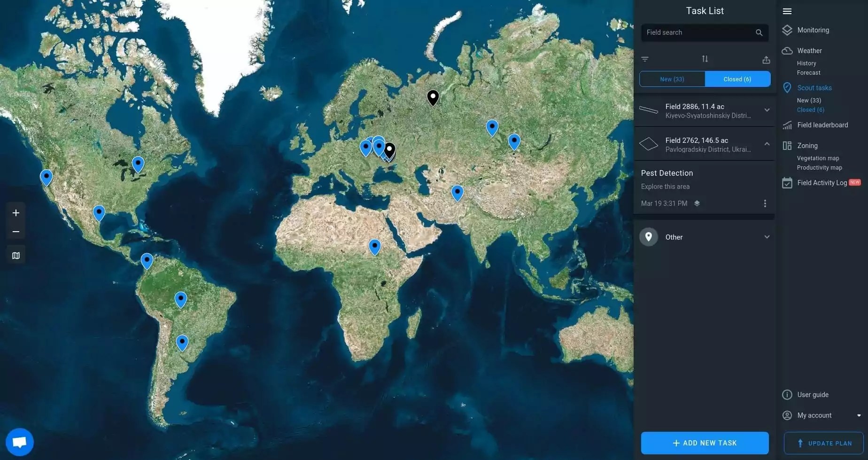Screen dimensions: 868x460
Task: Click the search magnifier icon
Action: point(759,32)
